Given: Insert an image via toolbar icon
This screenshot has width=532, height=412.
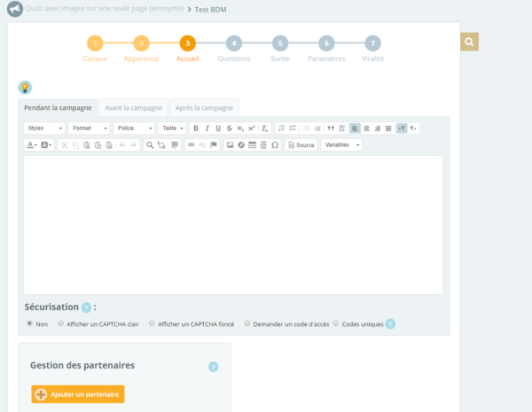Looking at the screenshot, I should coord(230,144).
